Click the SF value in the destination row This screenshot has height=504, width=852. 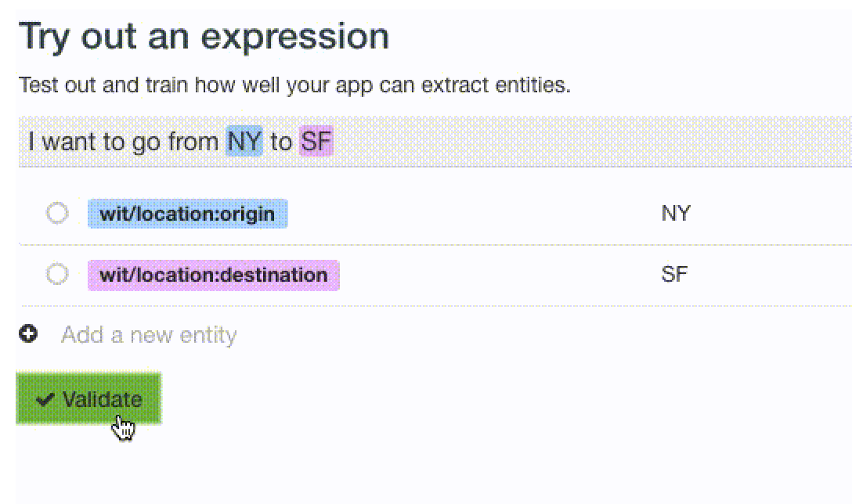pyautogui.click(x=674, y=274)
